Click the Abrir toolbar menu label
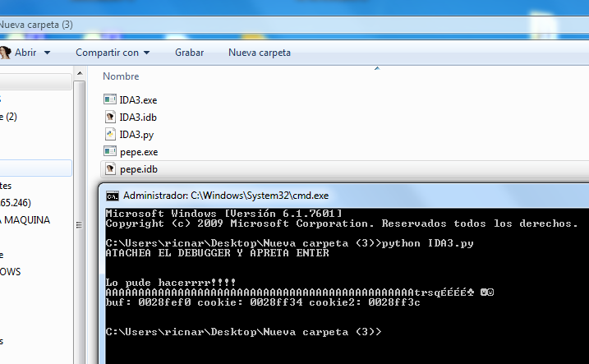The height and width of the screenshot is (364, 589). (x=25, y=53)
